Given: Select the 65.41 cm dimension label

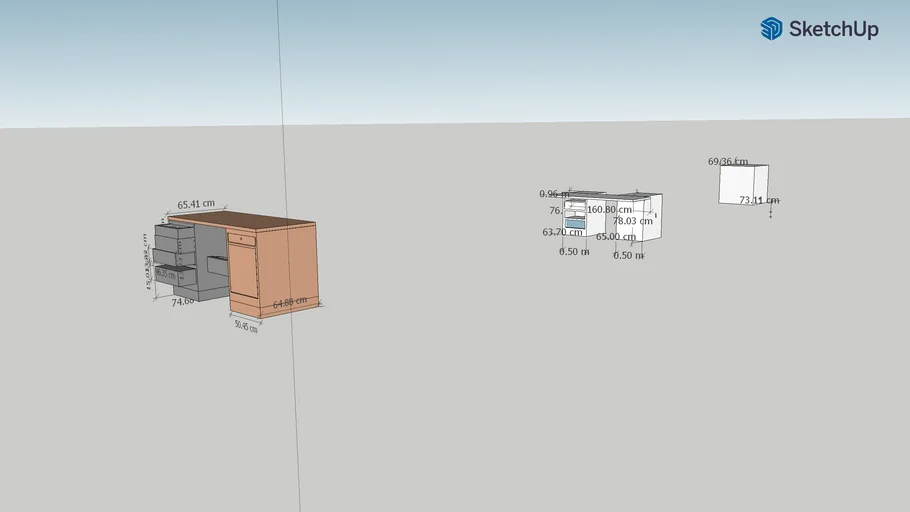Looking at the screenshot, I should click(x=196, y=204).
